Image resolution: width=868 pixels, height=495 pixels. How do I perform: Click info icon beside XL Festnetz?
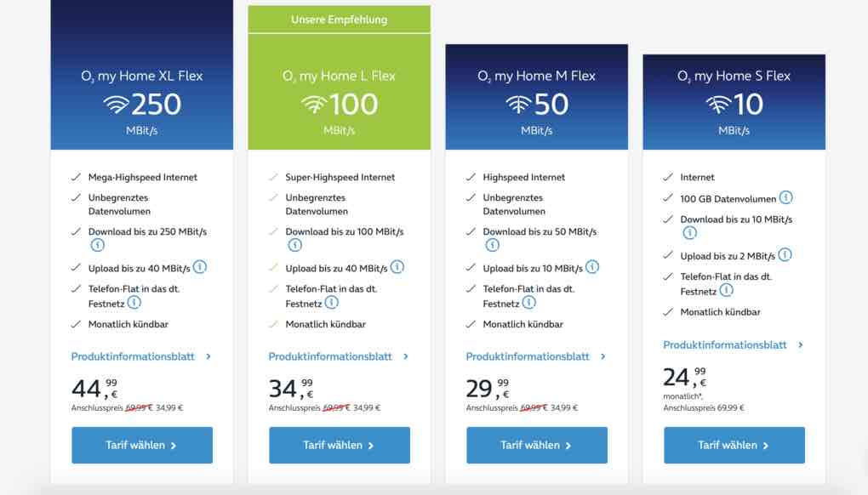click(134, 302)
